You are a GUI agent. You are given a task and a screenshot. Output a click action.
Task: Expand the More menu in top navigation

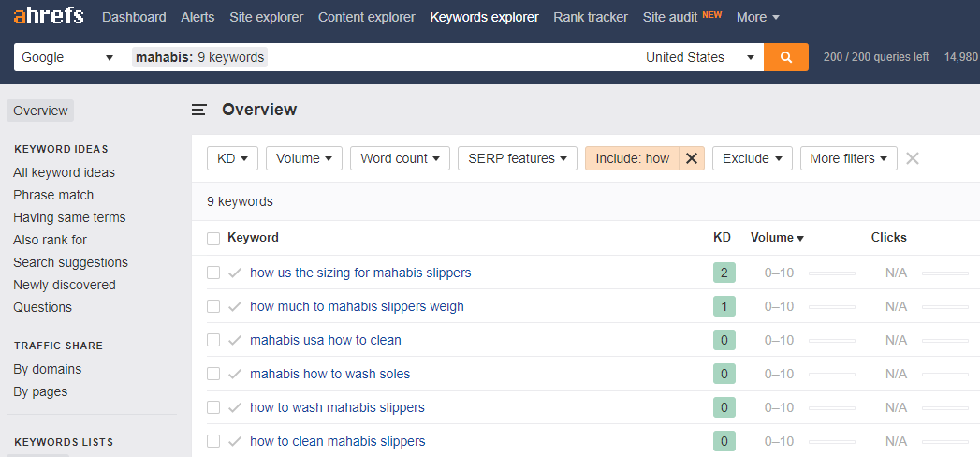pos(757,17)
